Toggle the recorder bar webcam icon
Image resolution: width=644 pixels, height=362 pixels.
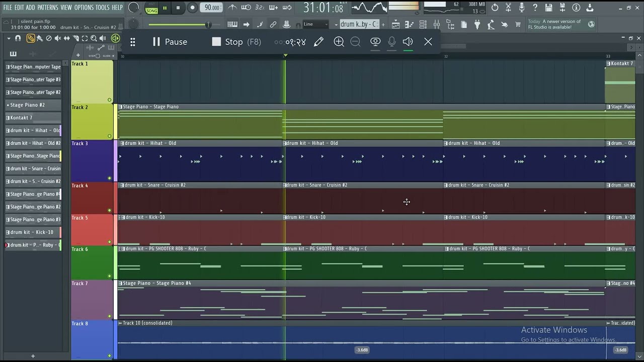point(375,42)
